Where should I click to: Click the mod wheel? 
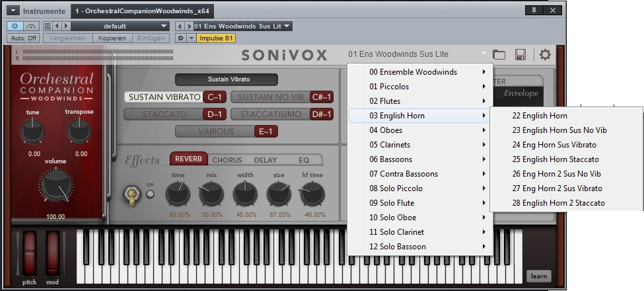[52, 253]
